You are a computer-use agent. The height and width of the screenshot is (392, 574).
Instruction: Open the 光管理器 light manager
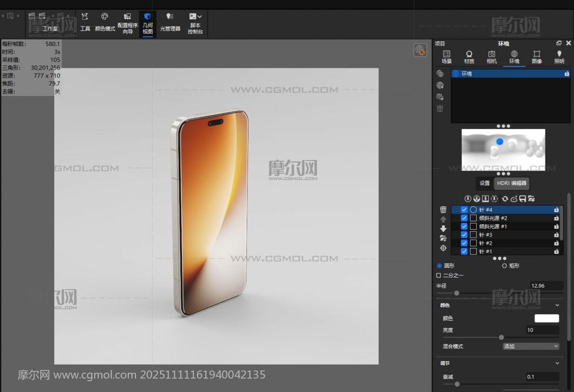[170, 22]
